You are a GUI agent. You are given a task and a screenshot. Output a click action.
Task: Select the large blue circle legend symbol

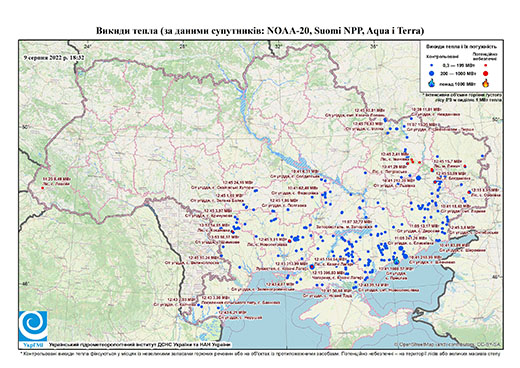pyautogui.click(x=432, y=73)
